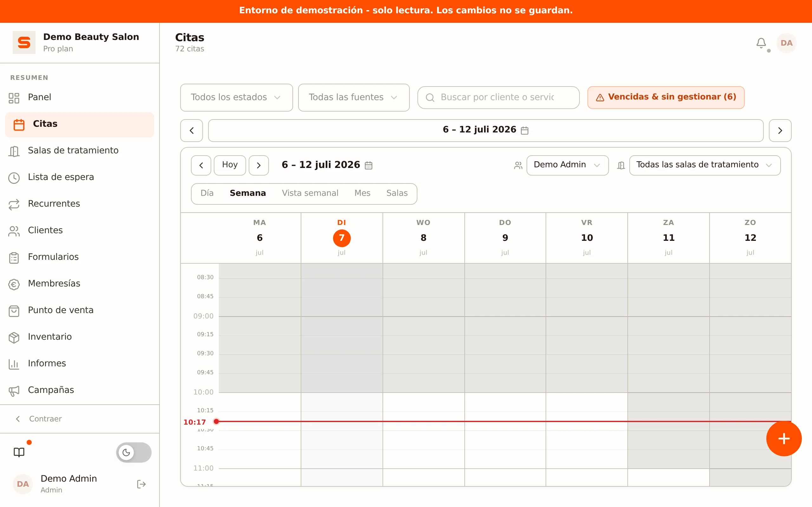Click the DA profile avatar at top right

point(786,43)
